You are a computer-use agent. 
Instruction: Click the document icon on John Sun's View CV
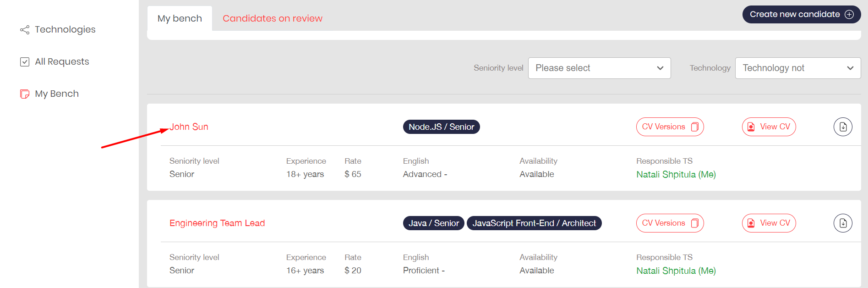point(751,127)
